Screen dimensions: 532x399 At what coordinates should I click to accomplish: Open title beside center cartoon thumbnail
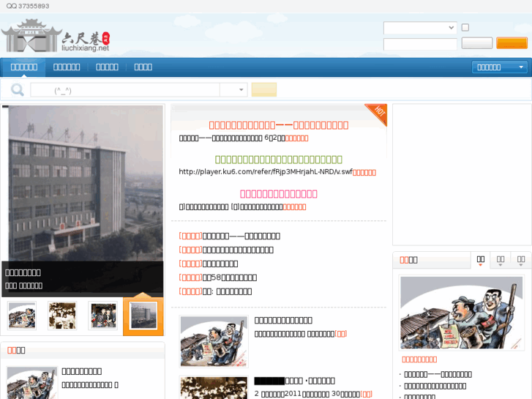point(283,320)
